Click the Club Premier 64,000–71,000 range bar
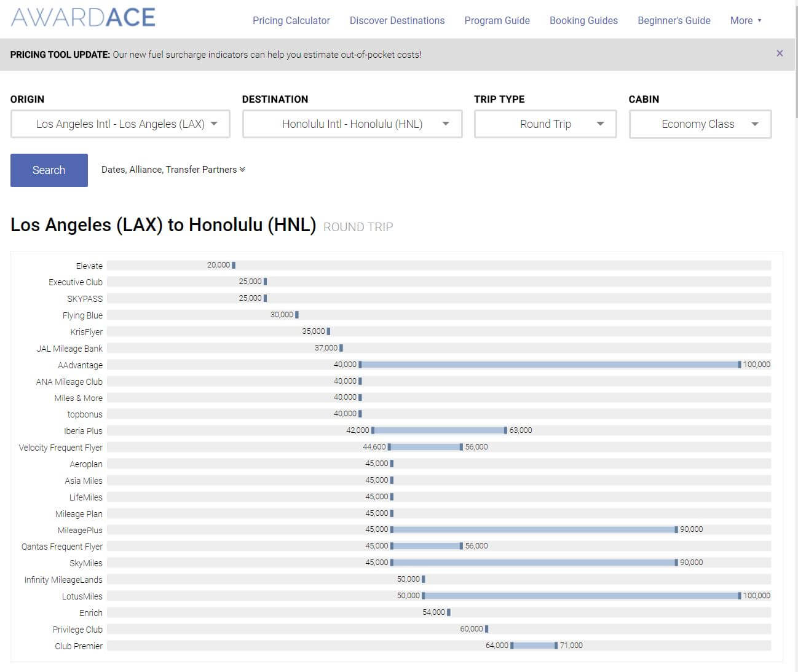 534,646
